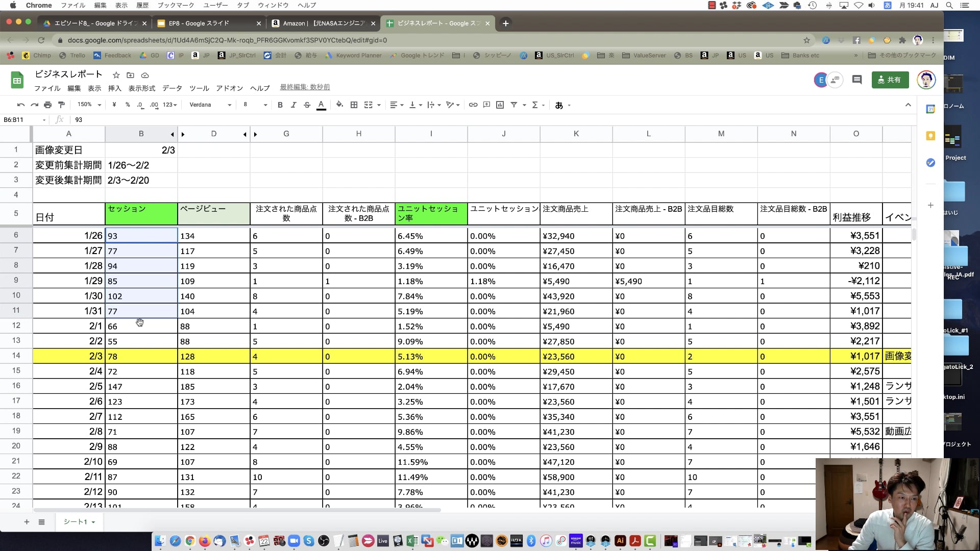Toggle strikethrough formatting

click(307, 105)
